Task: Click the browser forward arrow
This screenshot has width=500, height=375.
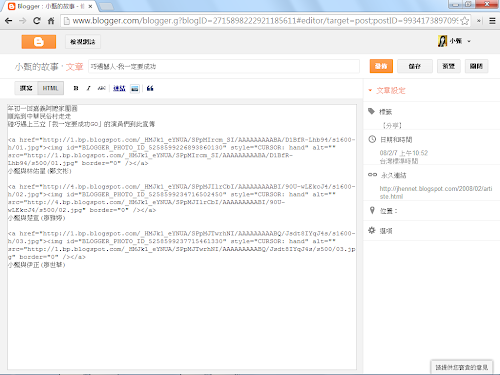Action: click(x=22, y=21)
